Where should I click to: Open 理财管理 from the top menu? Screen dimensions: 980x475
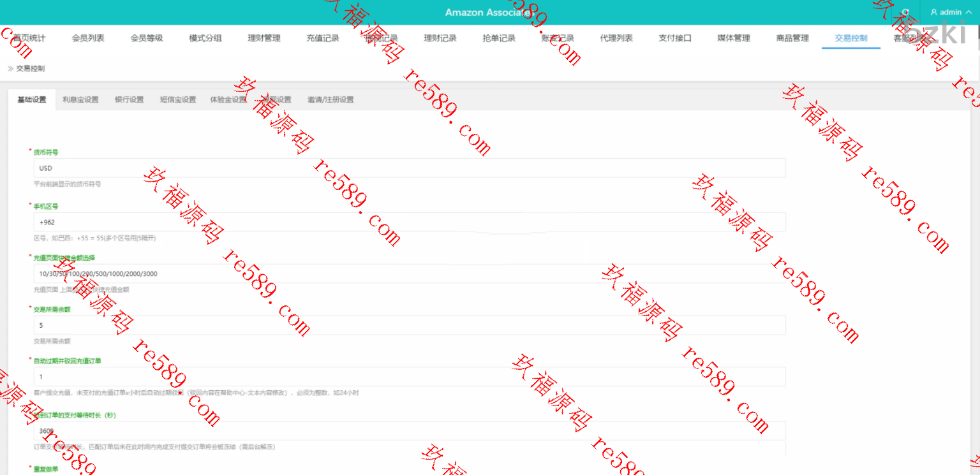point(264,38)
